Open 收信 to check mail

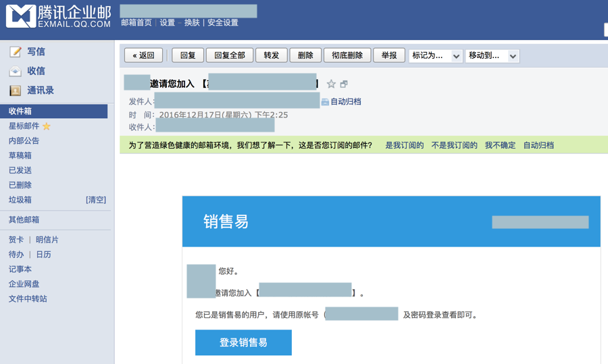coord(36,71)
